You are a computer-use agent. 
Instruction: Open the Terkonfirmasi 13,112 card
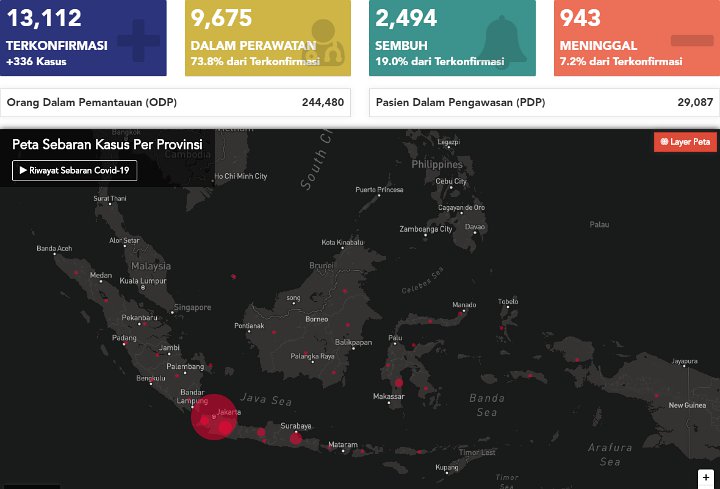coord(83,38)
